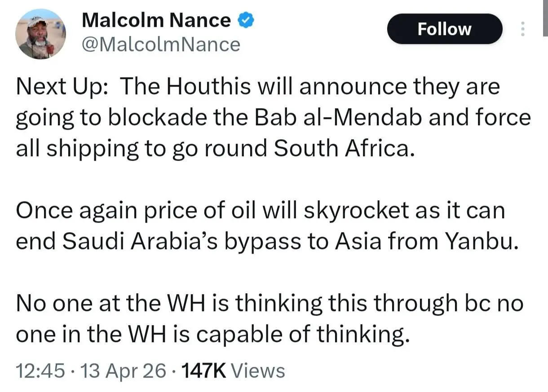The height and width of the screenshot is (392, 548).
Task: Click "South Africa" in the tweet text
Action: [x=342, y=149]
